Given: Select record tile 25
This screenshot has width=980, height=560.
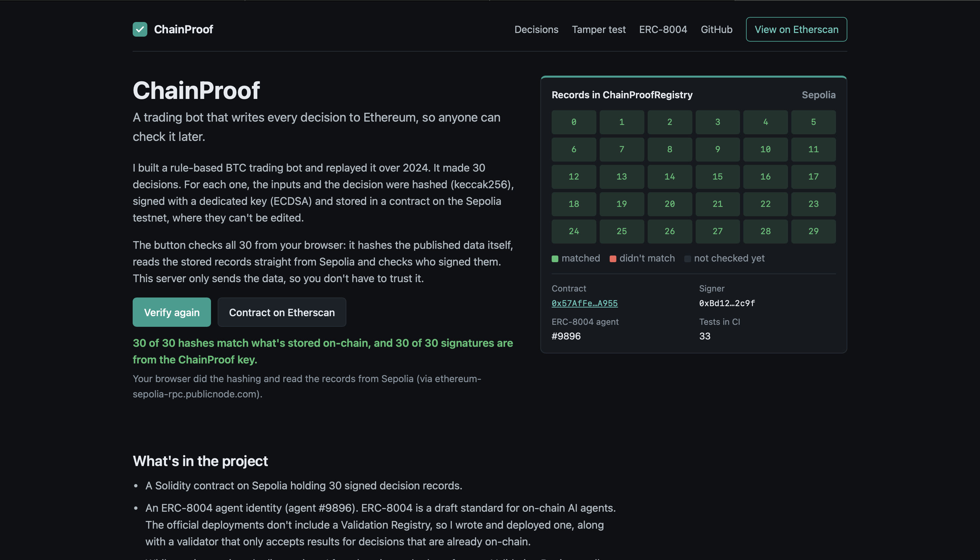Looking at the screenshot, I should [621, 231].
